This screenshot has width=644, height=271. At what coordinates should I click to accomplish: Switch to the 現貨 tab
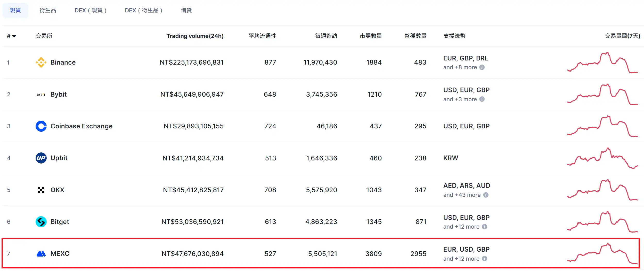click(15, 10)
